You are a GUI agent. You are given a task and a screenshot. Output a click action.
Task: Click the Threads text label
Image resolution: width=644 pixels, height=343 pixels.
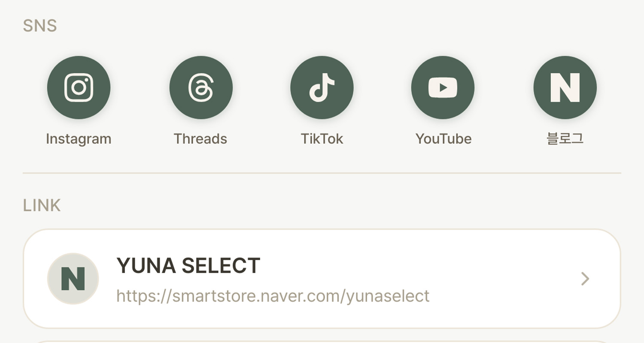point(200,139)
